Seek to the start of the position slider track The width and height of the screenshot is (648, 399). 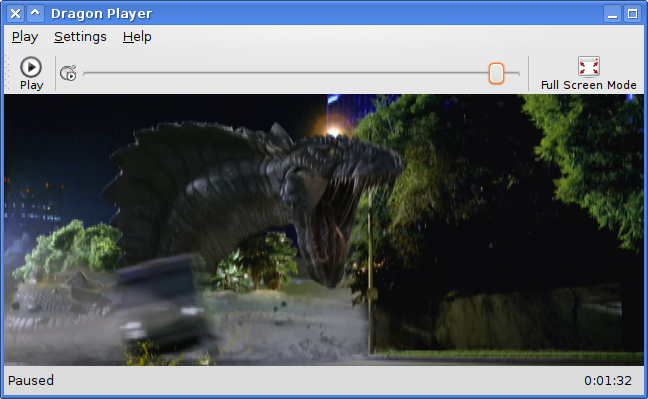coord(84,73)
